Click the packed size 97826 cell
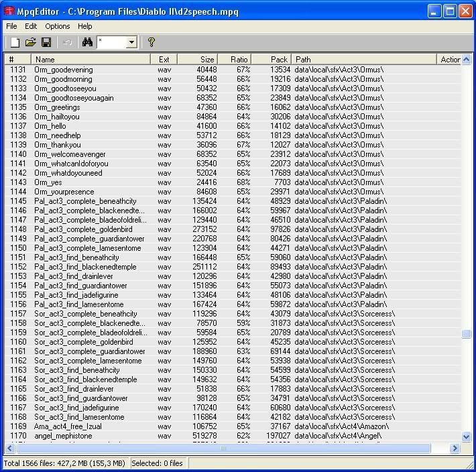Image resolution: width=476 pixels, height=472 pixels. click(x=280, y=229)
